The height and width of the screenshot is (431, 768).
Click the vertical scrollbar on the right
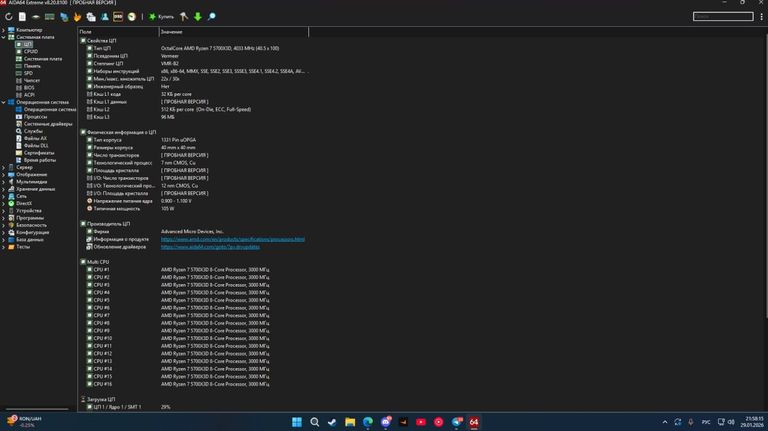[766, 177]
